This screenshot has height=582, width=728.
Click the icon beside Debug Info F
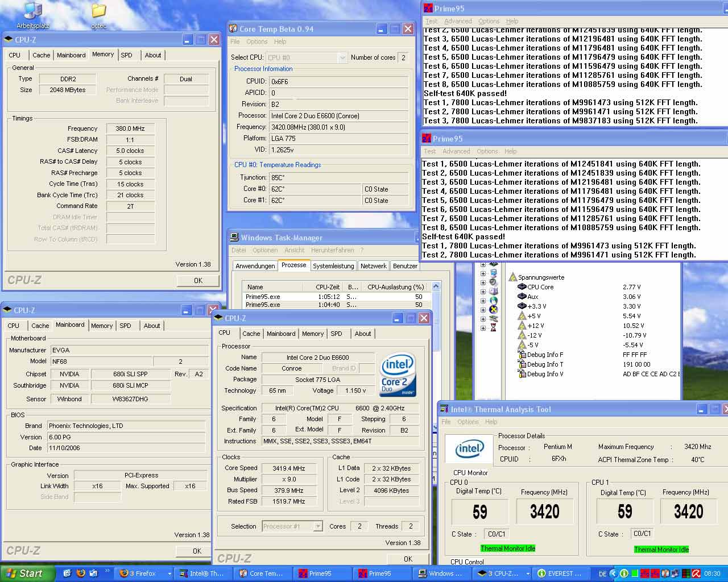point(522,355)
